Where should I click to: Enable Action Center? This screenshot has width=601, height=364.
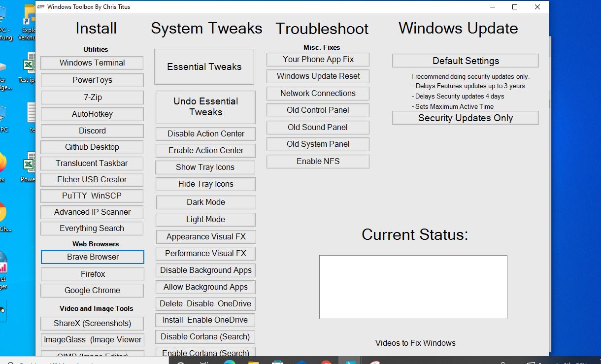click(206, 151)
